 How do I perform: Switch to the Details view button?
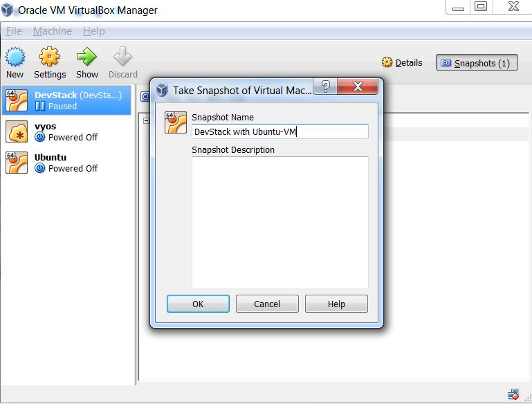pyautogui.click(x=402, y=62)
